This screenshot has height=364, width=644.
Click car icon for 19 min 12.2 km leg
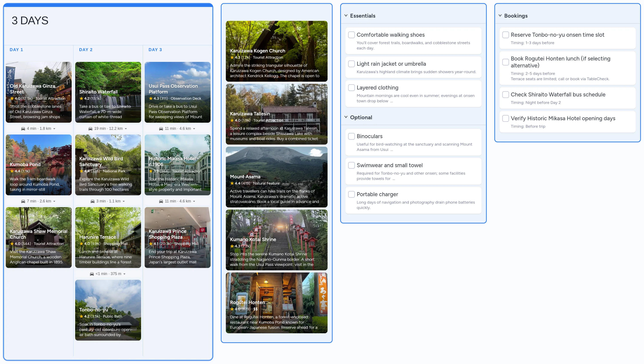pyautogui.click(x=91, y=128)
